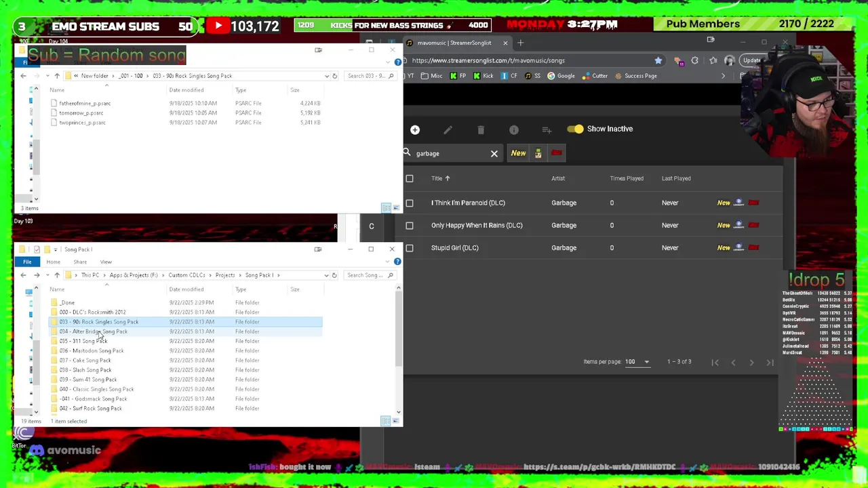This screenshot has width=868, height=488.
Task: Click the New attribute filter chip
Action: click(518, 153)
